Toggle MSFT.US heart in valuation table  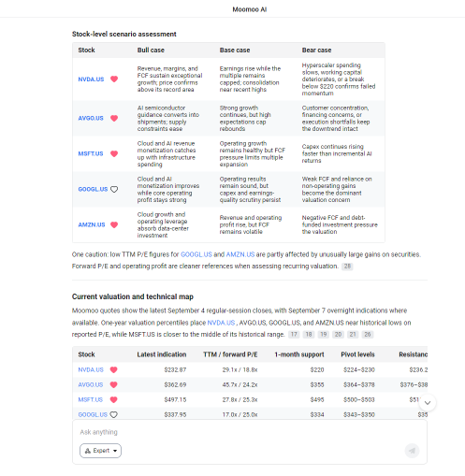(x=114, y=399)
